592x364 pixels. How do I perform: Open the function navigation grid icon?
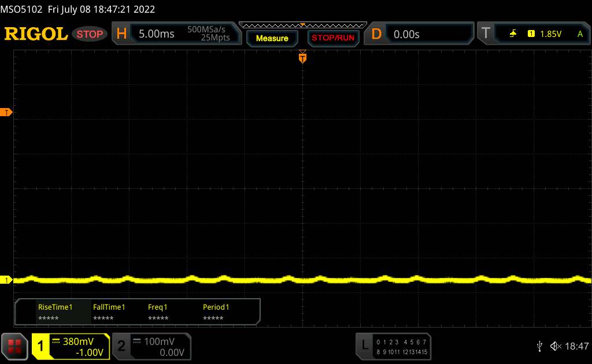pos(14,346)
